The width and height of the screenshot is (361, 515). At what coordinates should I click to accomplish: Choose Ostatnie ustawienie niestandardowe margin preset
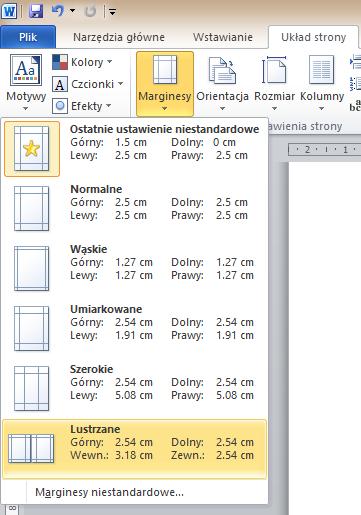tap(135, 149)
